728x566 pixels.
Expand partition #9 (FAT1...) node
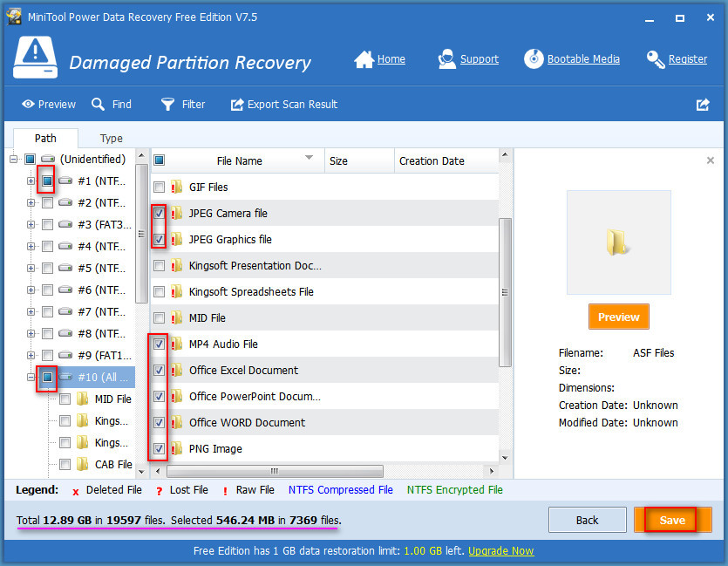coord(31,355)
